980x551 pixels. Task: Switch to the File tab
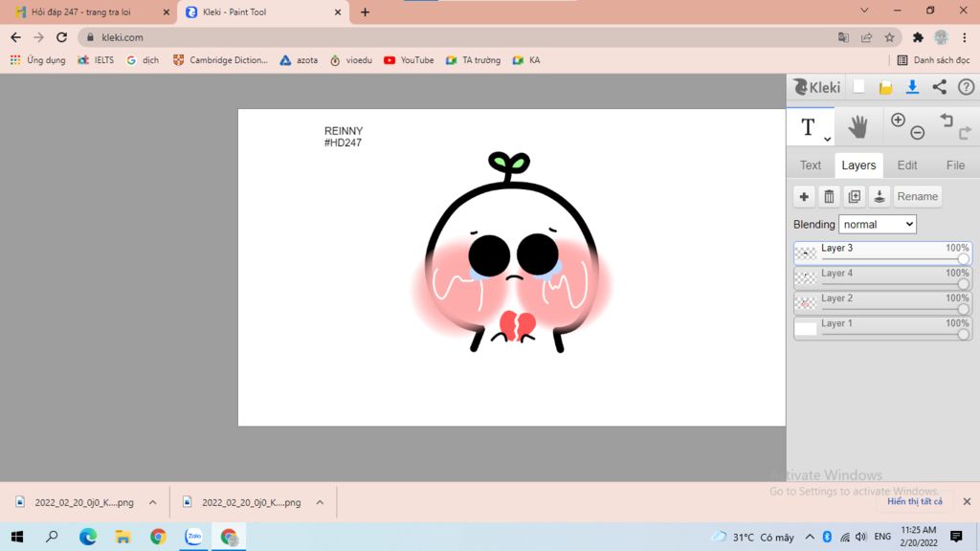955,165
